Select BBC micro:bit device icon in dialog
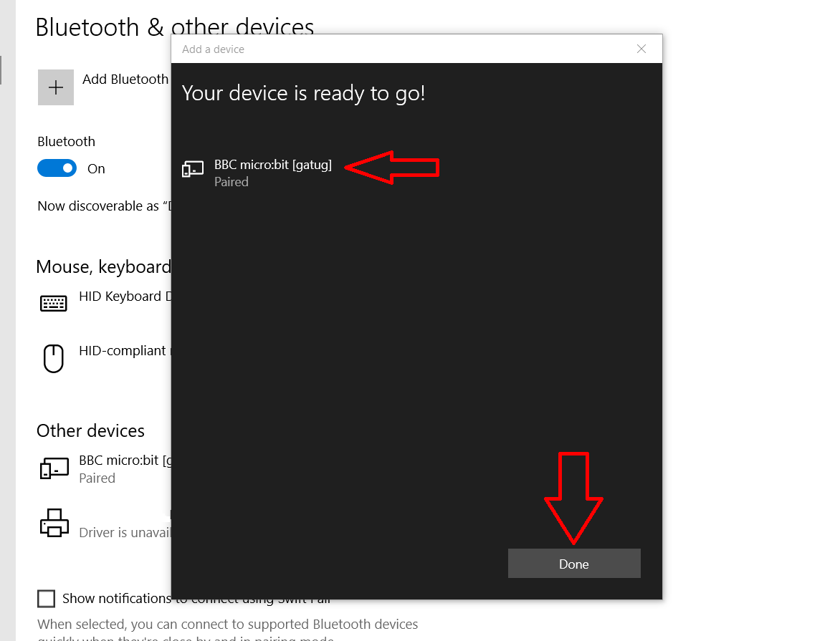Screen dimensions: 840x641 pyautogui.click(x=193, y=169)
